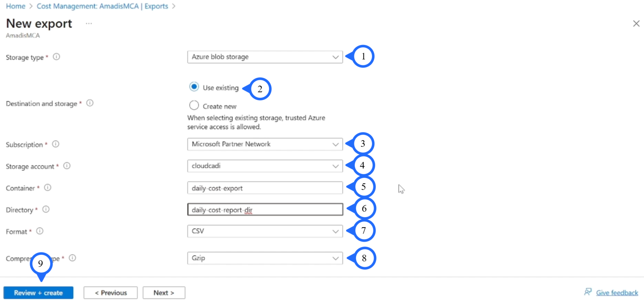This screenshot has height=302, width=644.
Task: Click the info icon next to Storage type
Action: (56, 57)
